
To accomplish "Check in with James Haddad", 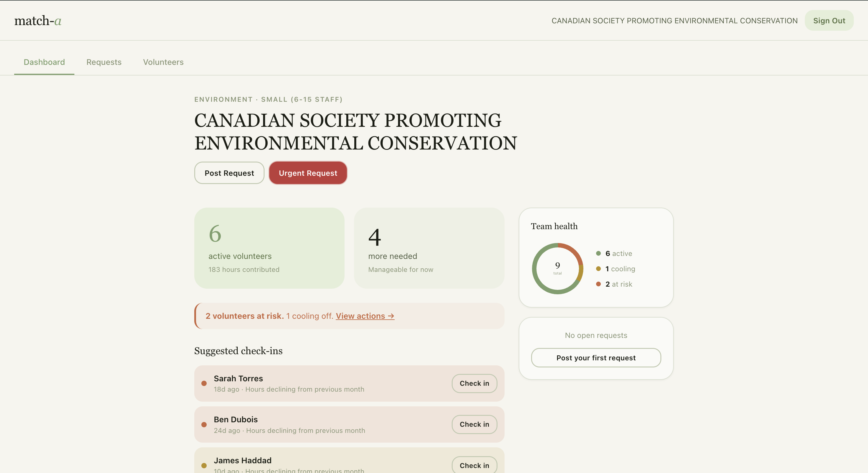I will pos(474,465).
